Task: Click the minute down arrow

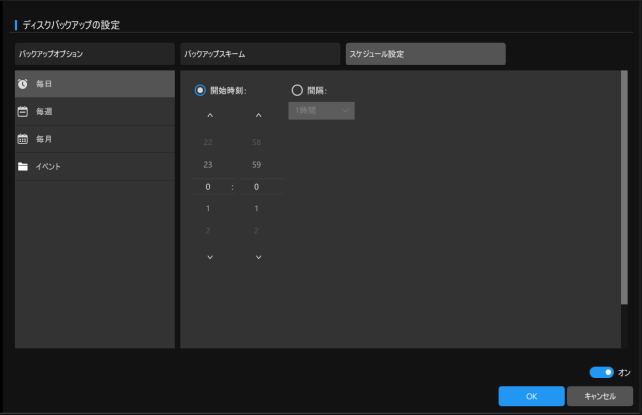Action: point(258,257)
